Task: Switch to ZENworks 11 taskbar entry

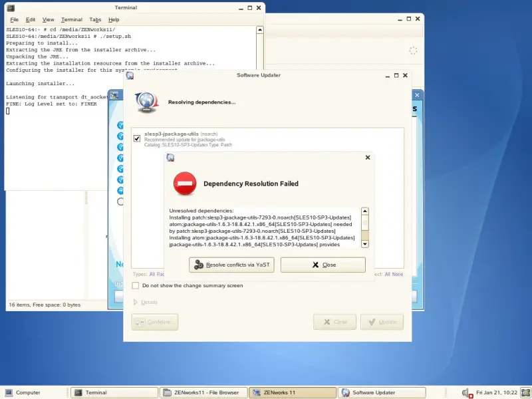Action: (x=293, y=392)
